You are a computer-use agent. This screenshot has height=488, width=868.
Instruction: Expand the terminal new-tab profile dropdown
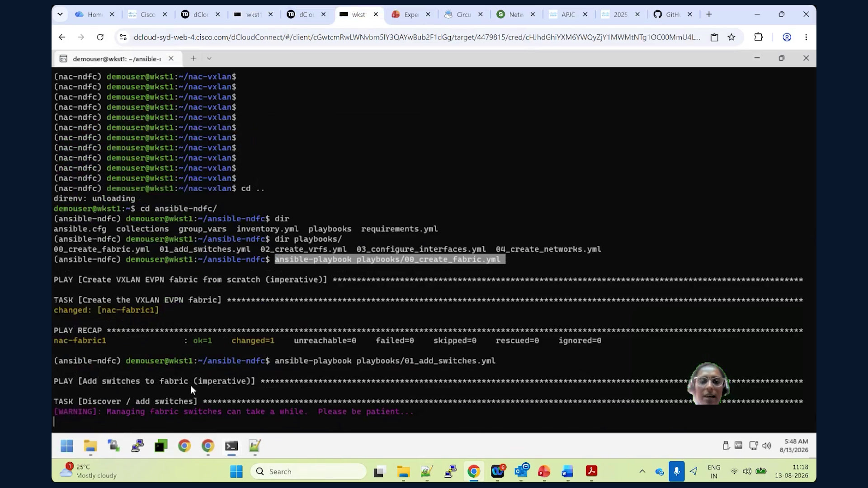tap(209, 58)
